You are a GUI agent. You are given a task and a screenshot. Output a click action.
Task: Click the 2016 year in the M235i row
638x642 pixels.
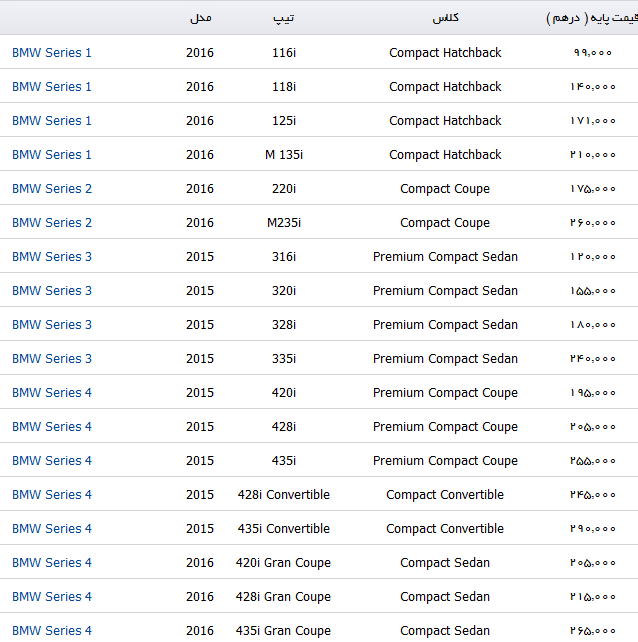coord(200,223)
